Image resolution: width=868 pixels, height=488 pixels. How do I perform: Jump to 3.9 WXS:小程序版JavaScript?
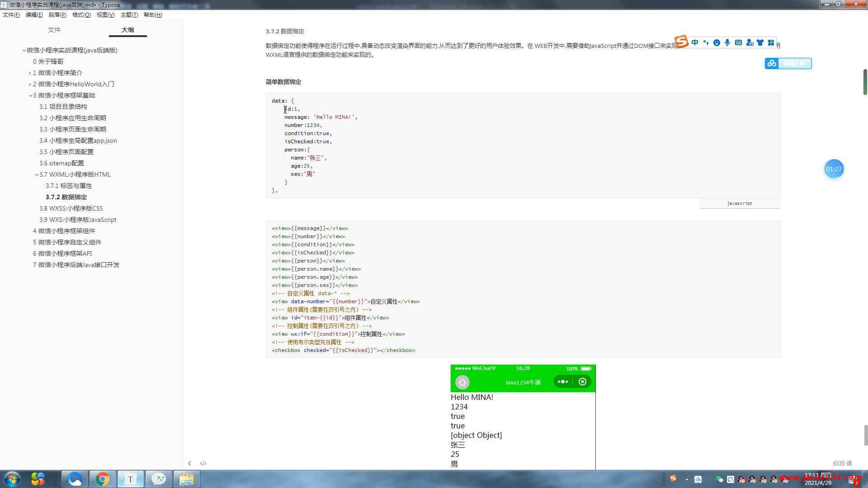coord(78,220)
